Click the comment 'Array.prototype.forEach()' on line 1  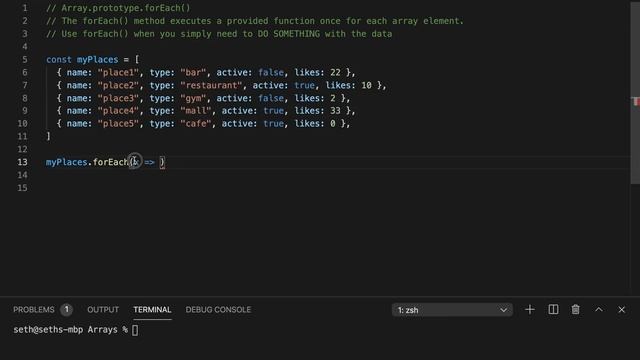(126, 8)
